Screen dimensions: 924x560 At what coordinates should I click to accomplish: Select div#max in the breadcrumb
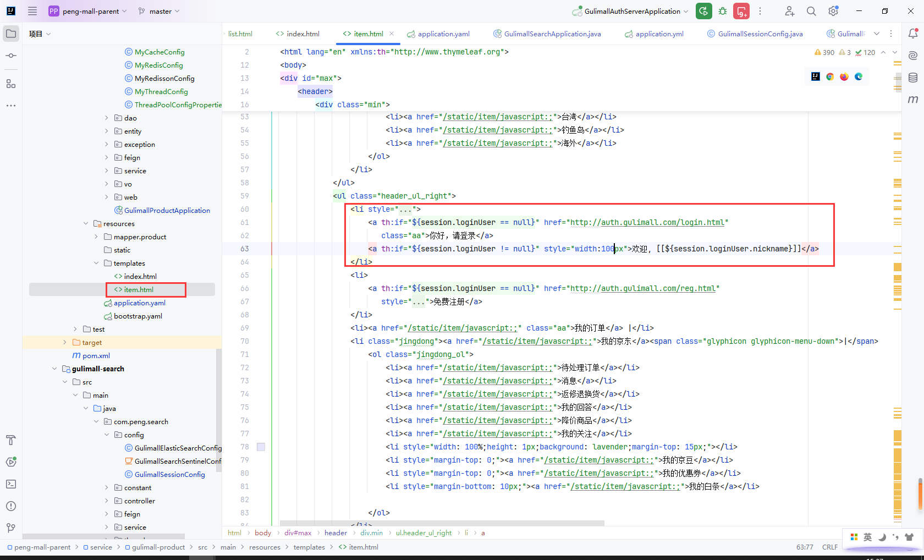(x=298, y=532)
